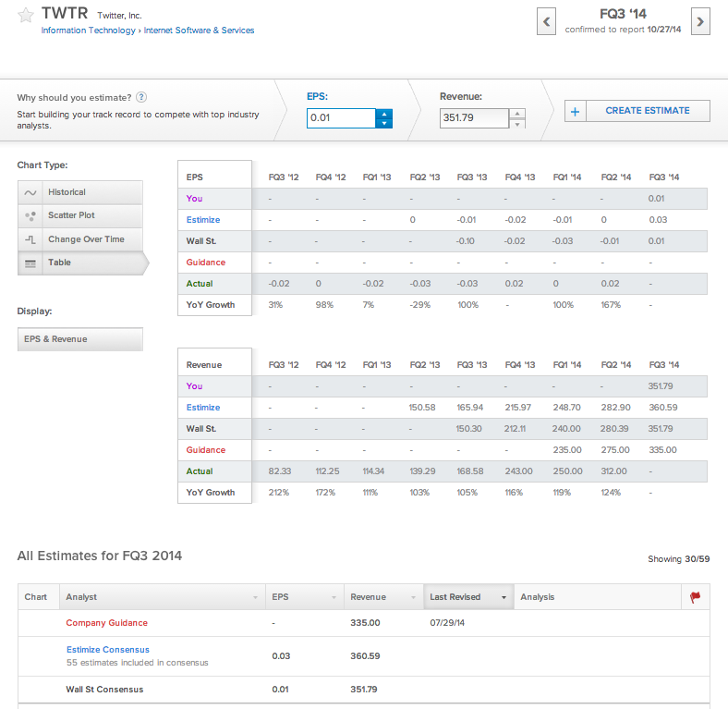Click Guidance label in Revenue table
728x709 pixels.
[x=206, y=450]
